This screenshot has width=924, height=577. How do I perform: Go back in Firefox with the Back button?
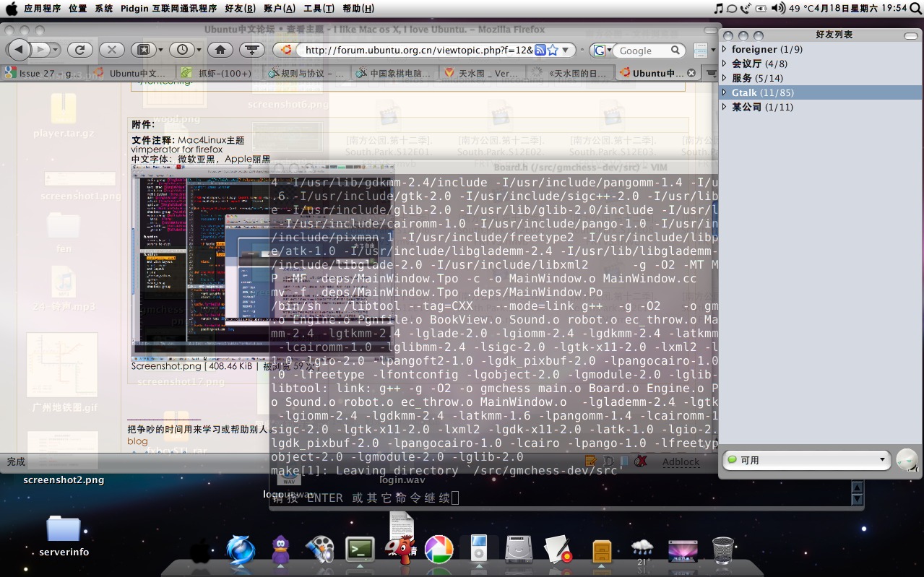pos(20,50)
